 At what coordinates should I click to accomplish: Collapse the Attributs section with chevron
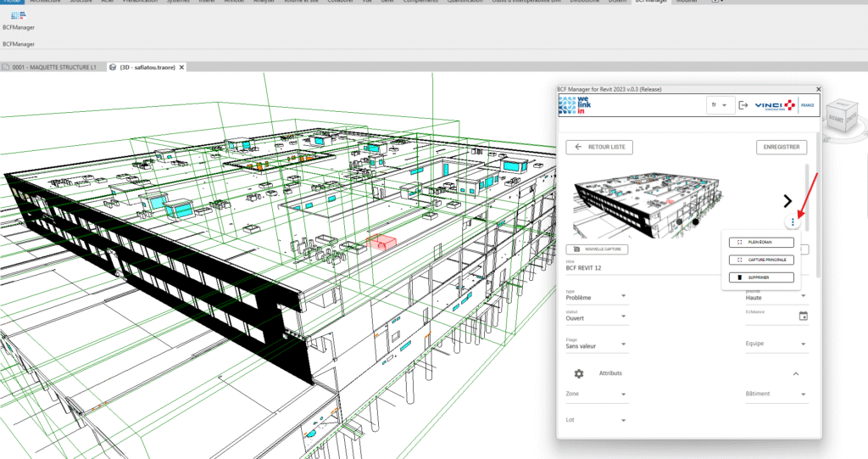pyautogui.click(x=796, y=373)
